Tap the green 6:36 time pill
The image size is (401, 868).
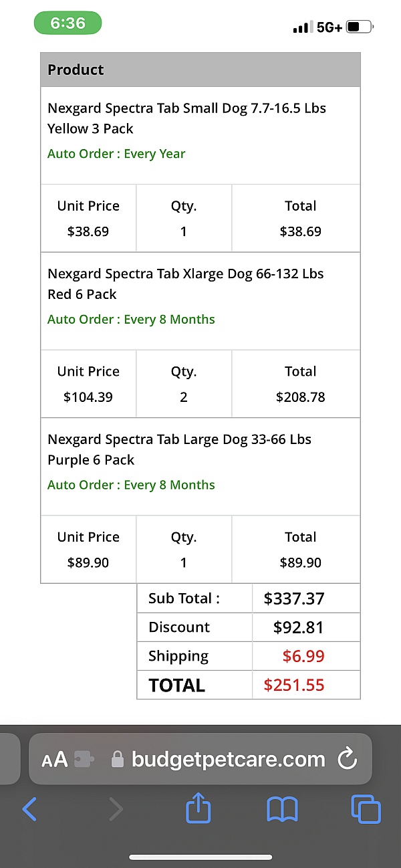point(68,23)
